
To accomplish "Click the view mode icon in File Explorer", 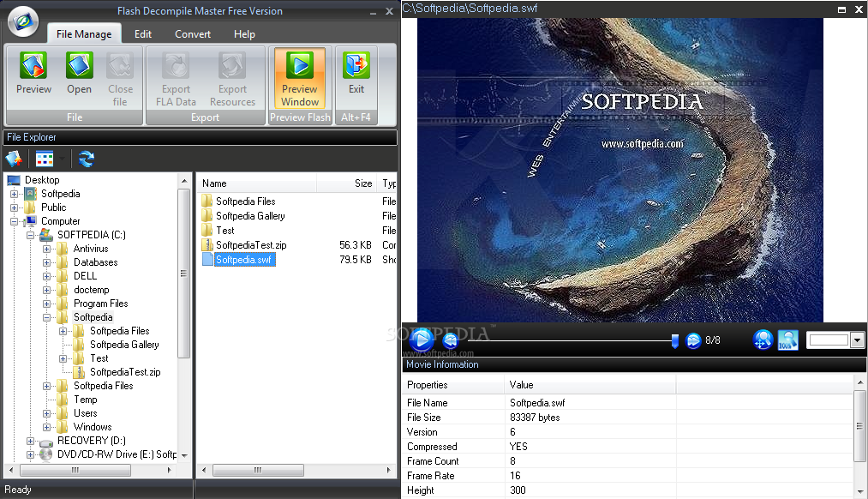I will tap(45, 159).
